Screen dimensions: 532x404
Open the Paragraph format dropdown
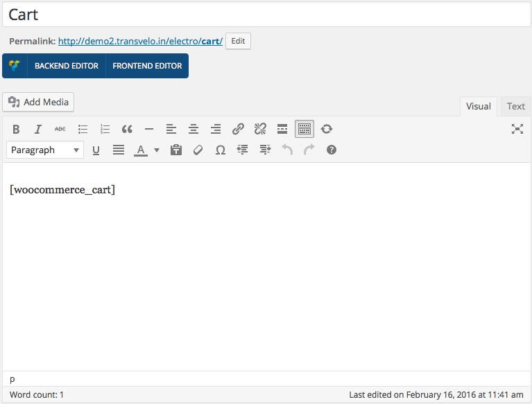click(45, 150)
